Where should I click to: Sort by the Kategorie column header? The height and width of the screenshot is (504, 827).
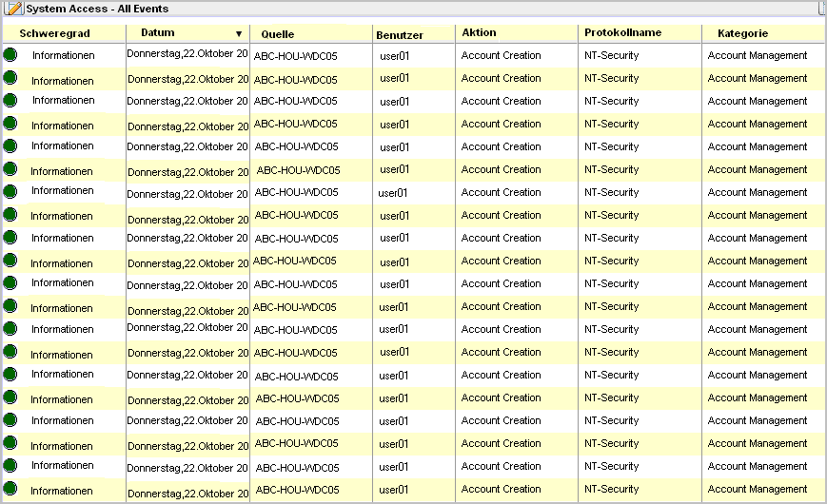(x=742, y=33)
